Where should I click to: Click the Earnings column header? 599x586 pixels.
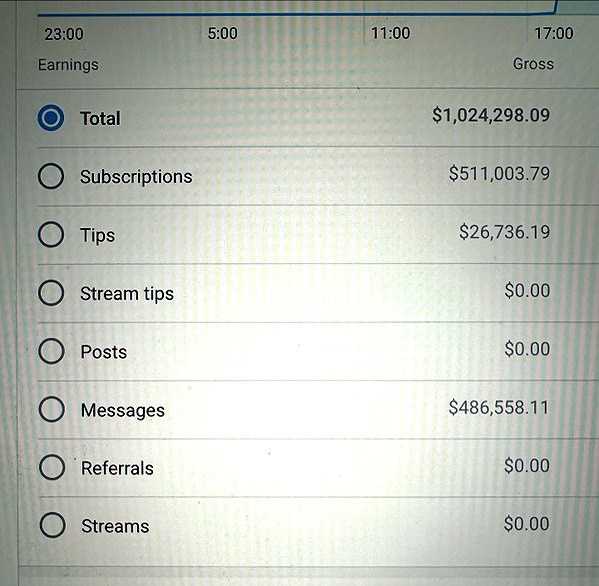[68, 65]
